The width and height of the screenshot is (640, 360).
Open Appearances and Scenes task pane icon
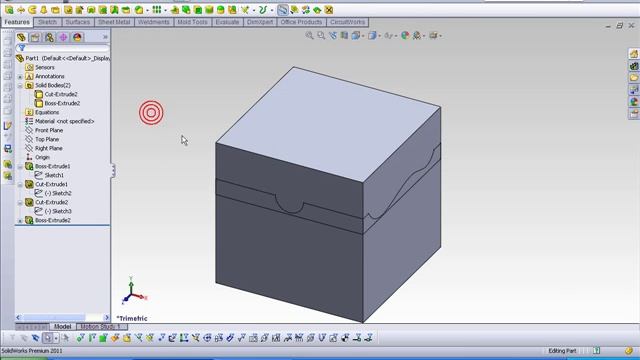pos(634,102)
